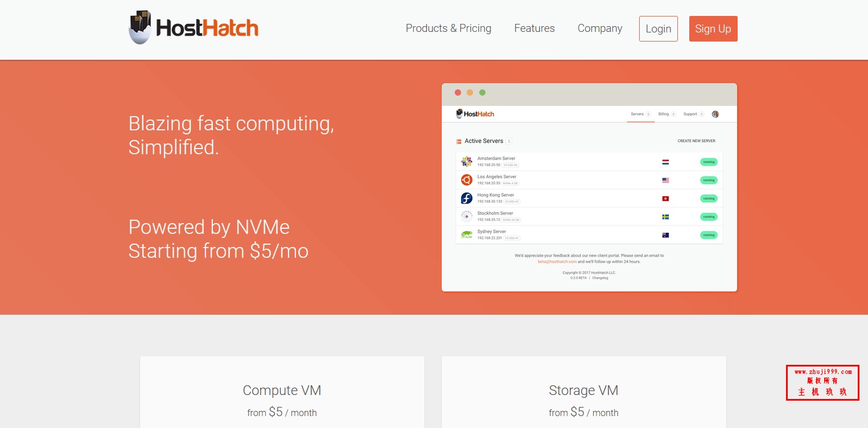Select the "Sydney Server" name text
The image size is (868, 428).
(x=492, y=232)
